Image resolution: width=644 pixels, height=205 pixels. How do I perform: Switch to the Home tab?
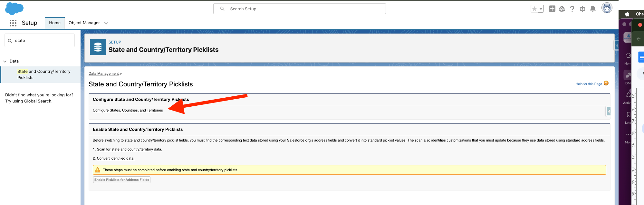click(x=55, y=23)
